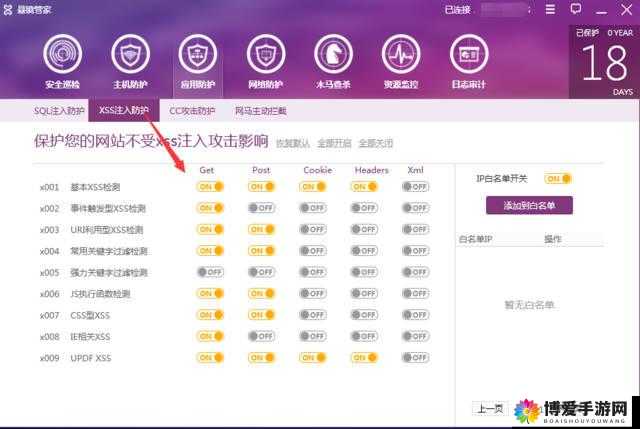Toggle x001 Post switch
This screenshot has width=640, height=429.
coord(262,187)
